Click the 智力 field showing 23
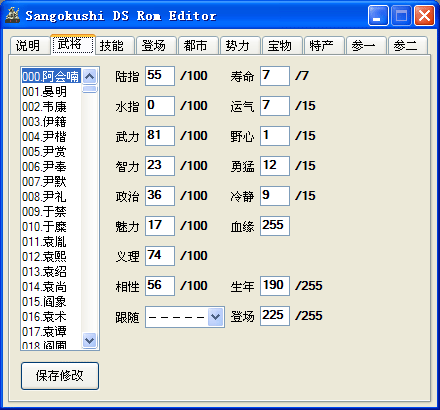This screenshot has width=440, height=410. [160, 166]
